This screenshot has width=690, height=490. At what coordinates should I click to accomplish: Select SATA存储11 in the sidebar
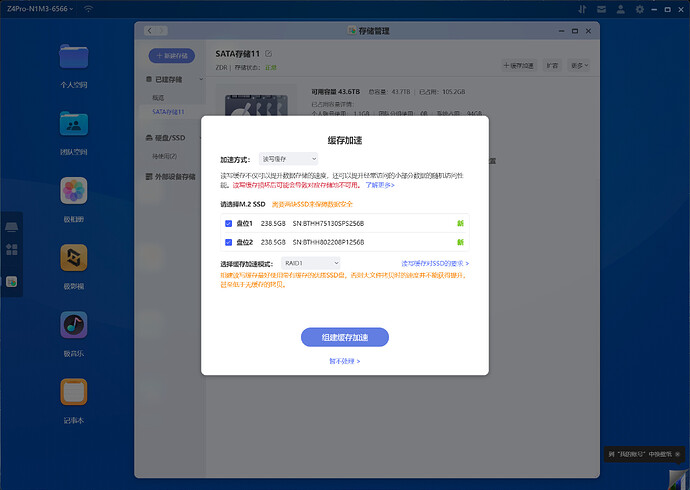pyautogui.click(x=168, y=112)
